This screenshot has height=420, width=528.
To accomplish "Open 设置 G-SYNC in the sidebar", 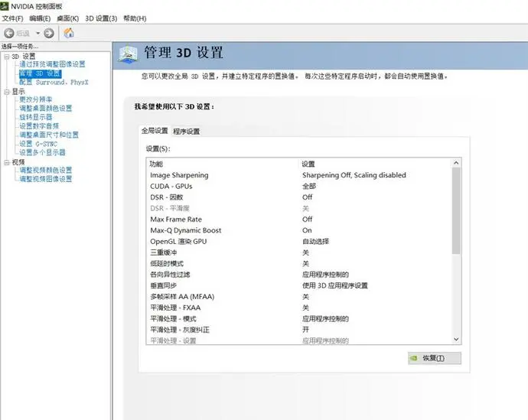I will tap(38, 144).
